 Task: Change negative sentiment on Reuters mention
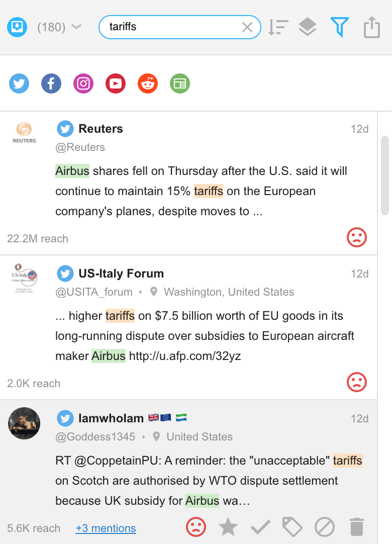point(357,237)
